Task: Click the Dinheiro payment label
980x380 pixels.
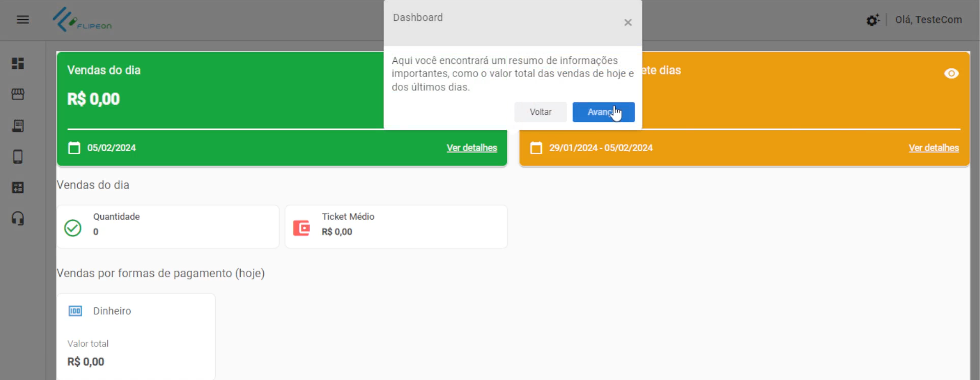Action: pyautogui.click(x=112, y=311)
